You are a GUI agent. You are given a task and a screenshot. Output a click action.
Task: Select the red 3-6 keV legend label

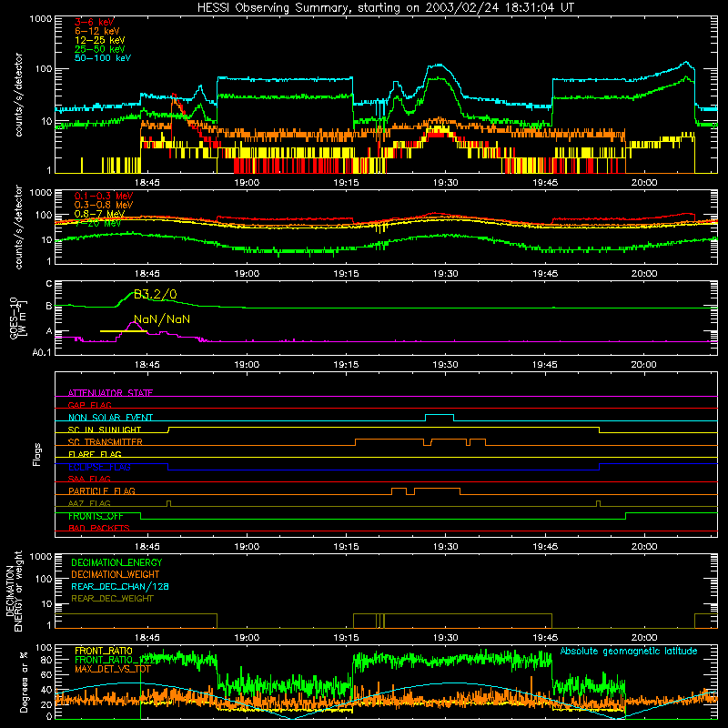click(95, 22)
